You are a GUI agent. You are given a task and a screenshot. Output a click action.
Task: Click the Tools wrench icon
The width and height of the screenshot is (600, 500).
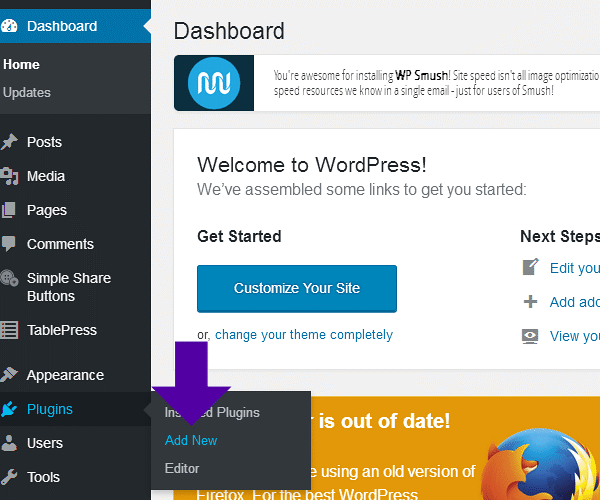(8, 477)
